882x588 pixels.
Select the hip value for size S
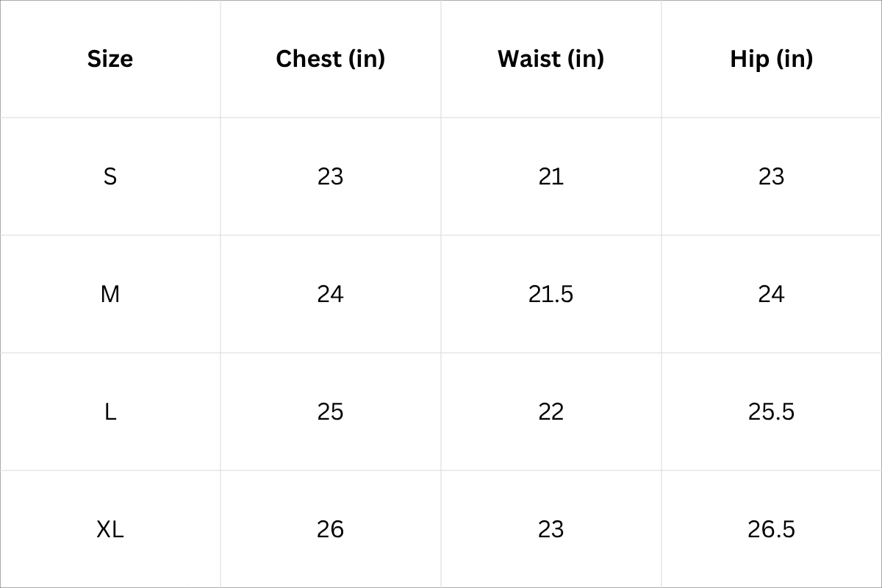pyautogui.click(x=771, y=176)
